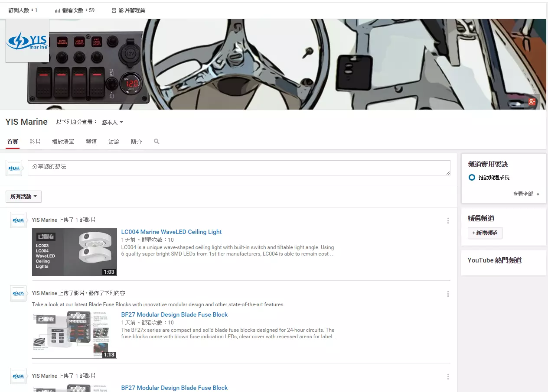Open the 您本人 view-as dropdown
Screen dimensions: 548x392
pos(112,123)
